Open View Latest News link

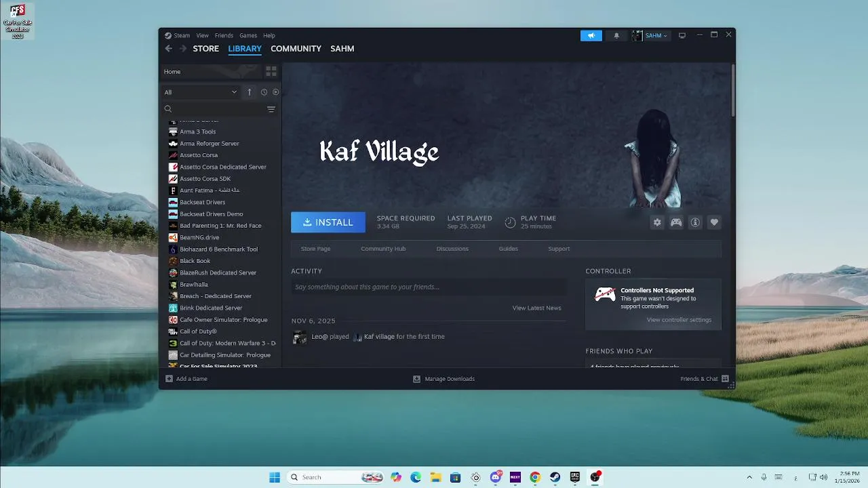coord(536,308)
